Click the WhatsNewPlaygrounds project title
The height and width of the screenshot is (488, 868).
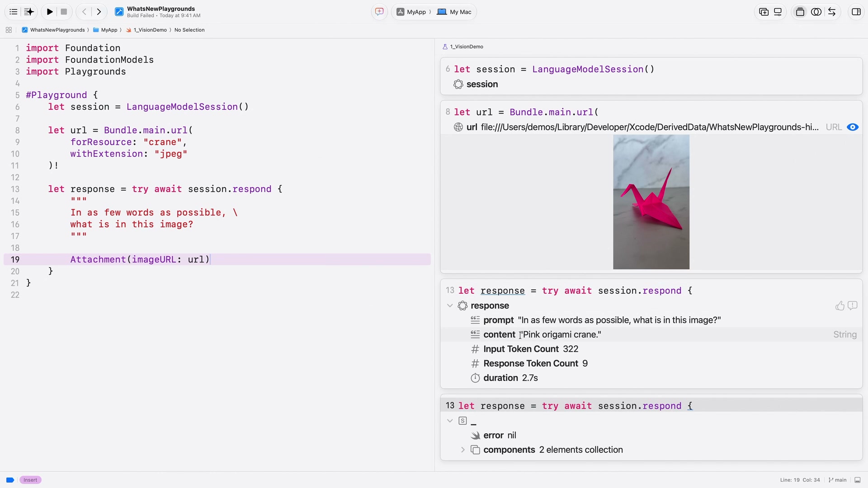(161, 9)
